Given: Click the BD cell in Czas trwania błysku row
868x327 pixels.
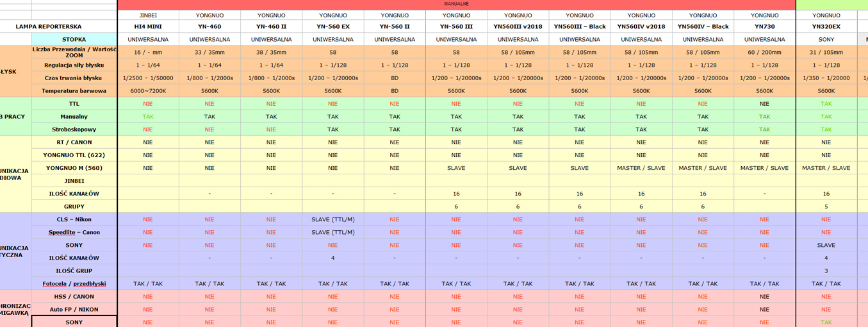Looking at the screenshot, I should tap(395, 78).
